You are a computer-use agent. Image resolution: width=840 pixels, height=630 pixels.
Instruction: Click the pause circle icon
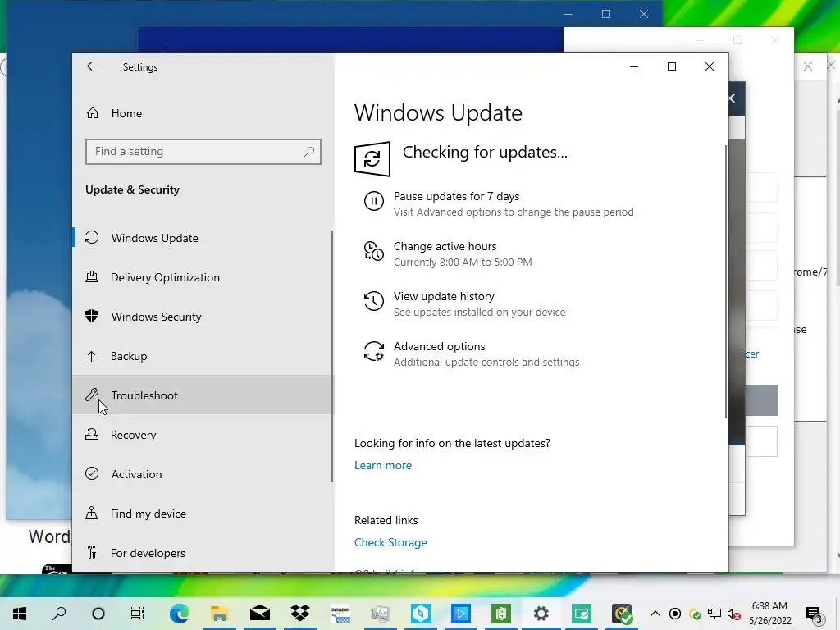coord(374,201)
